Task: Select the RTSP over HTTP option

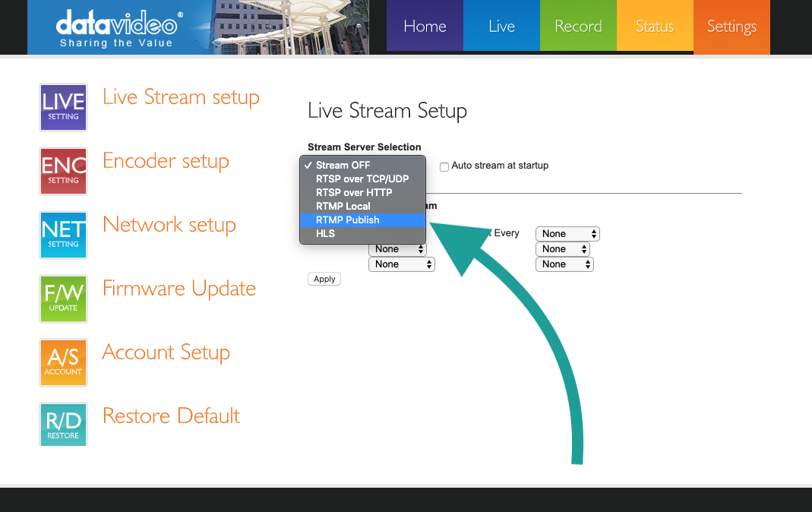Action: point(354,192)
